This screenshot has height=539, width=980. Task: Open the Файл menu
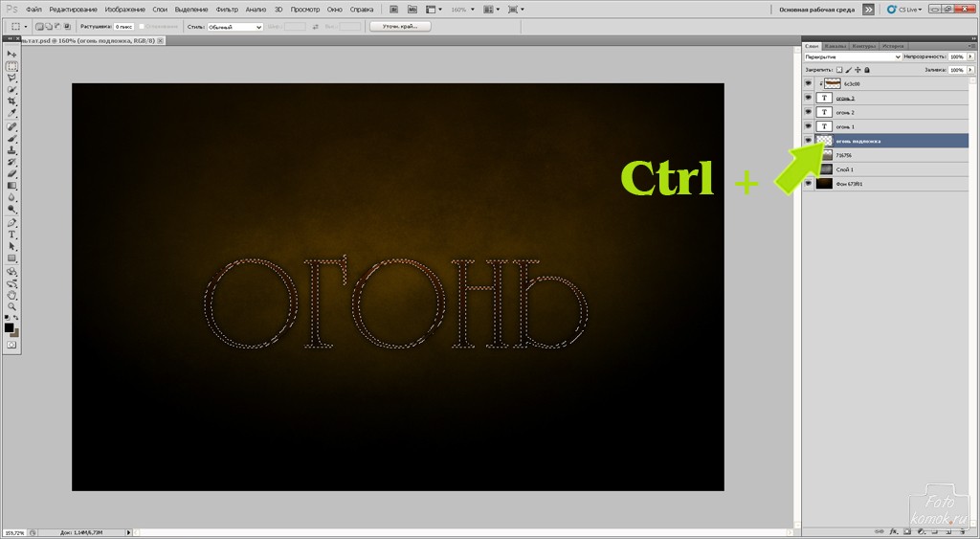tap(33, 10)
